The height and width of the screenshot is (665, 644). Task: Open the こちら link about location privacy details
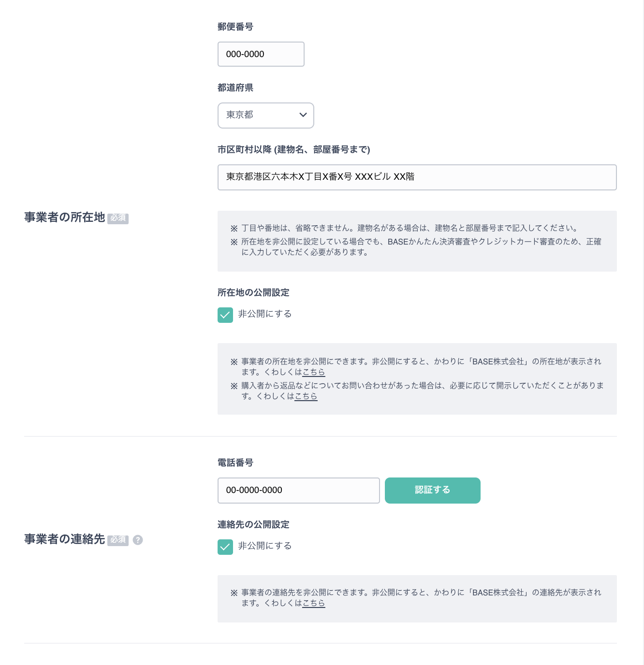point(314,372)
